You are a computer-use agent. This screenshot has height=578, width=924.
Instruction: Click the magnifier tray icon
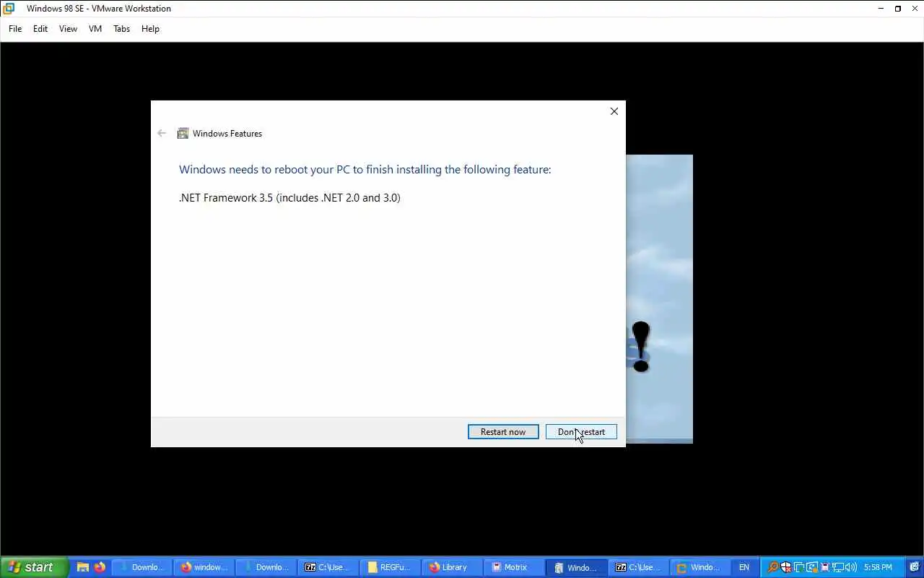(x=772, y=567)
